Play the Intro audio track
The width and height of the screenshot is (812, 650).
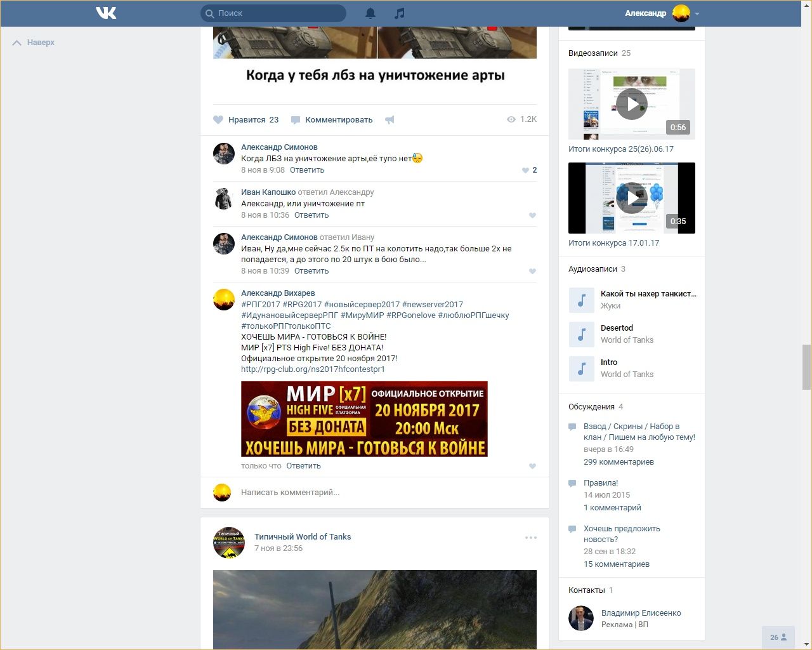click(582, 369)
